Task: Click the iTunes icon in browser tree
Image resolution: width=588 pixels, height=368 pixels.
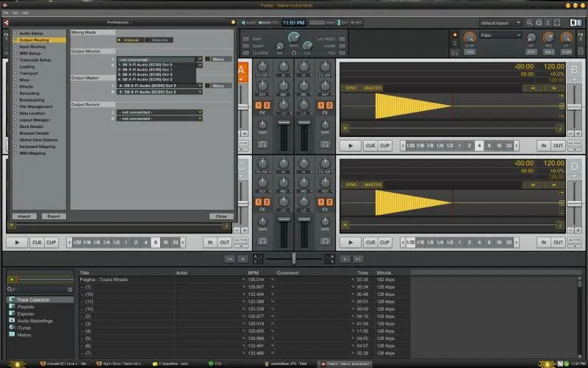Action: [x=11, y=328]
